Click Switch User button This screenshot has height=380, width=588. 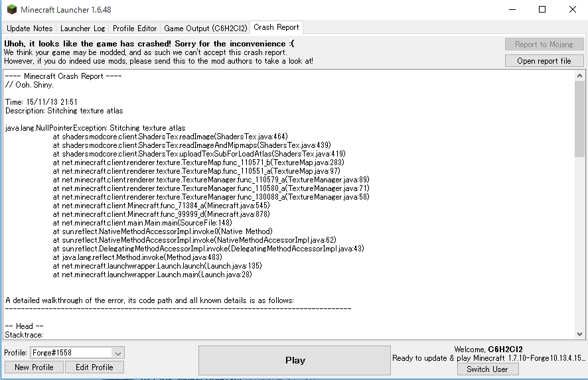click(x=488, y=369)
